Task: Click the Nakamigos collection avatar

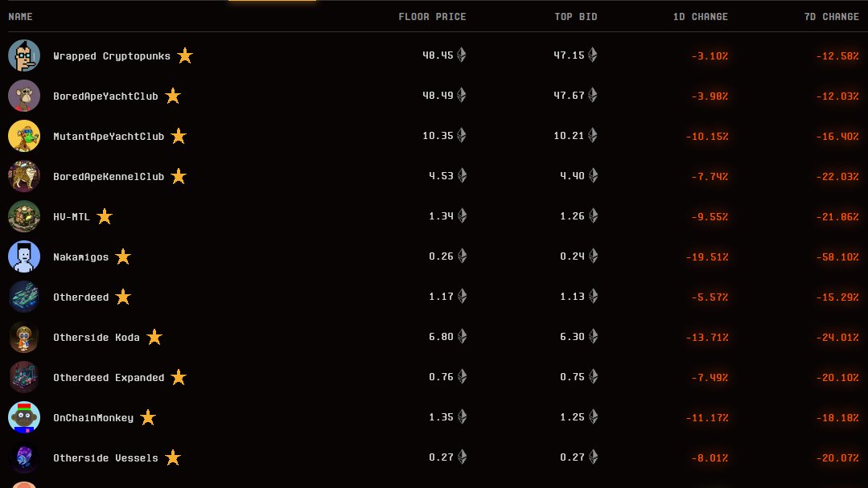Action: pos(24,256)
